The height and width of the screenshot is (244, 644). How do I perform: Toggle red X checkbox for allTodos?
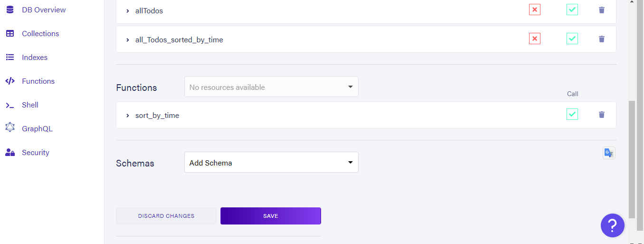(535, 10)
